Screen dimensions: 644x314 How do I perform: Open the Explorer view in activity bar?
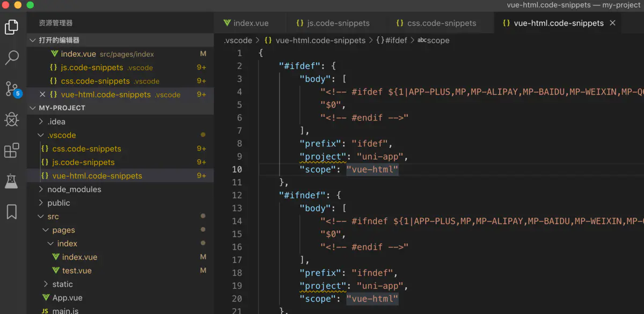point(12,27)
